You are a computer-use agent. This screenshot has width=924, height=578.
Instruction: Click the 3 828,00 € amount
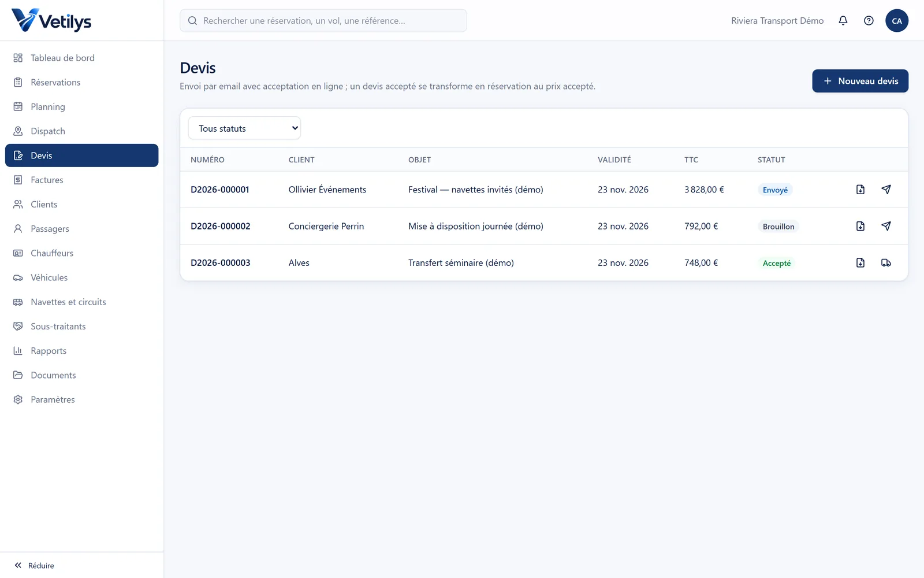coord(704,190)
